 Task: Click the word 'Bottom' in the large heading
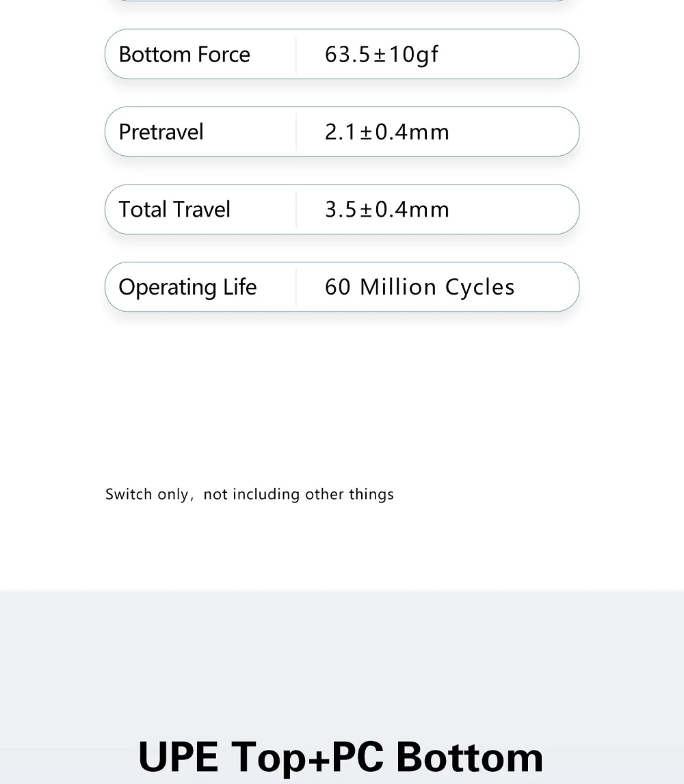[x=469, y=757]
